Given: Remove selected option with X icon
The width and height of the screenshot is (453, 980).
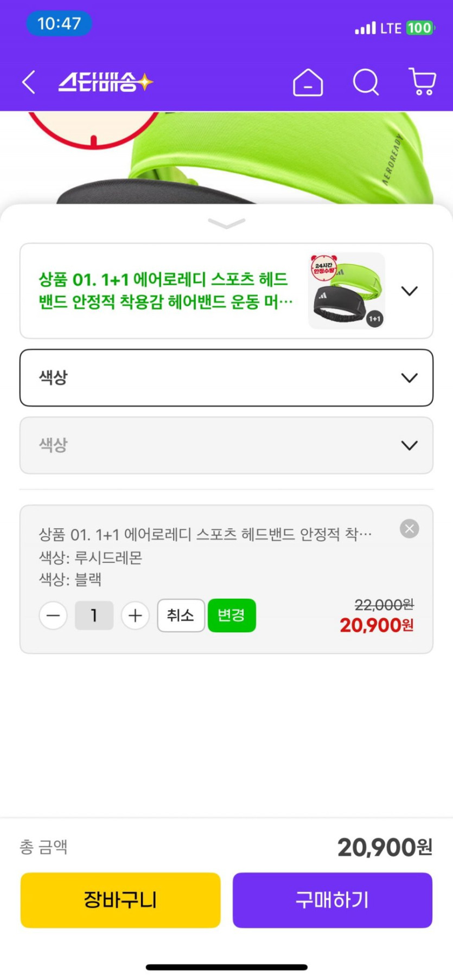Looking at the screenshot, I should pyautogui.click(x=410, y=528).
